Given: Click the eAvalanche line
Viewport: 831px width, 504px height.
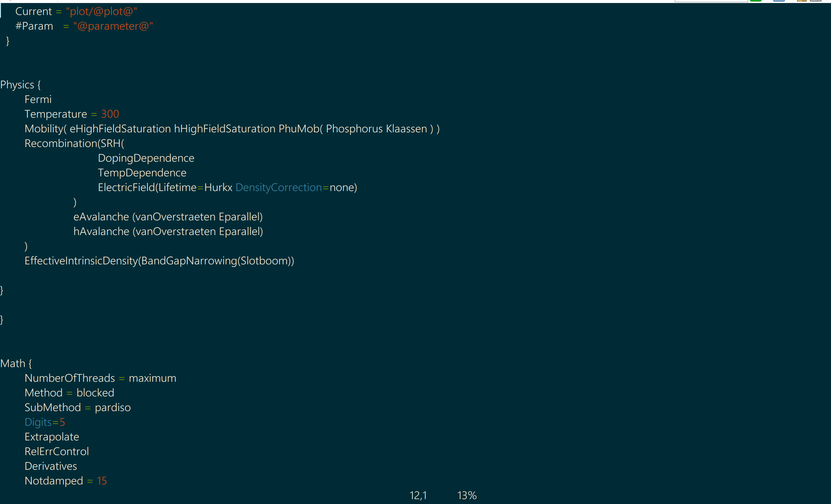Looking at the screenshot, I should click(x=168, y=217).
